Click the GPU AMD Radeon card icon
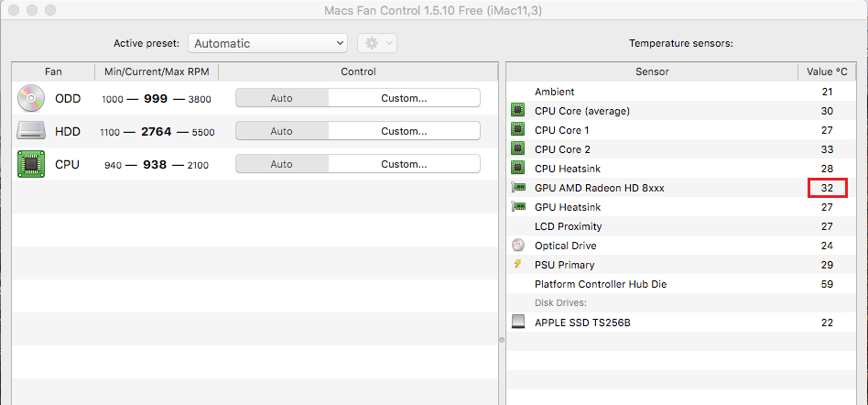The width and height of the screenshot is (868, 405). tap(519, 188)
